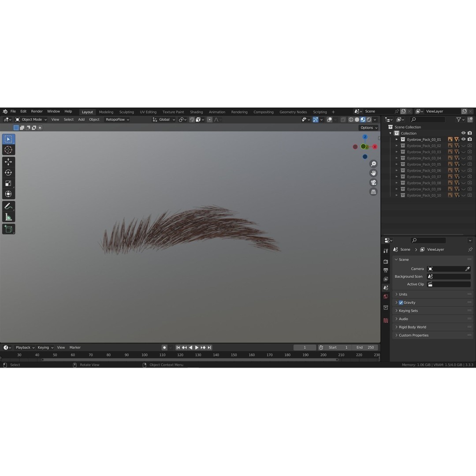Click the Blender logo icon
476x476 pixels.
[5, 112]
